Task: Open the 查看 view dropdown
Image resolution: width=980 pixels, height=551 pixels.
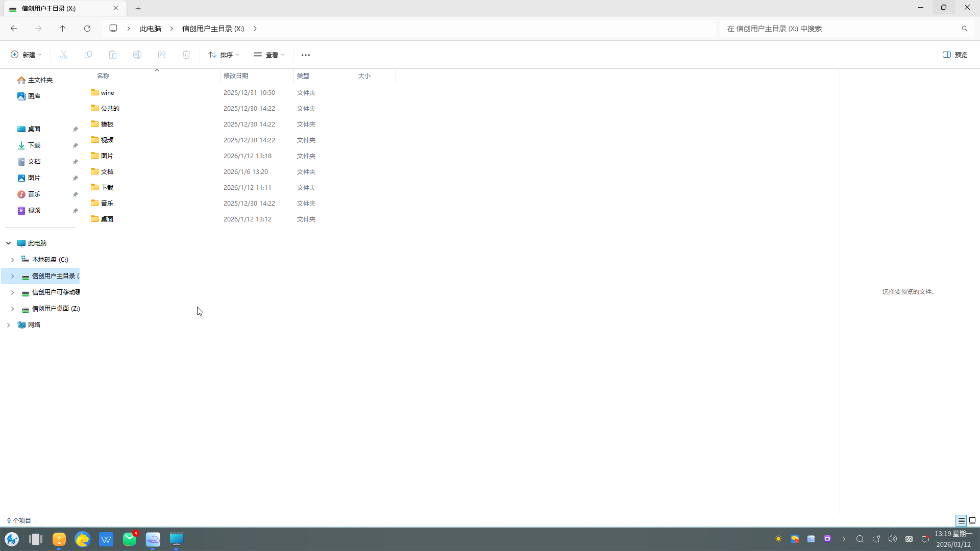Action: [269, 55]
